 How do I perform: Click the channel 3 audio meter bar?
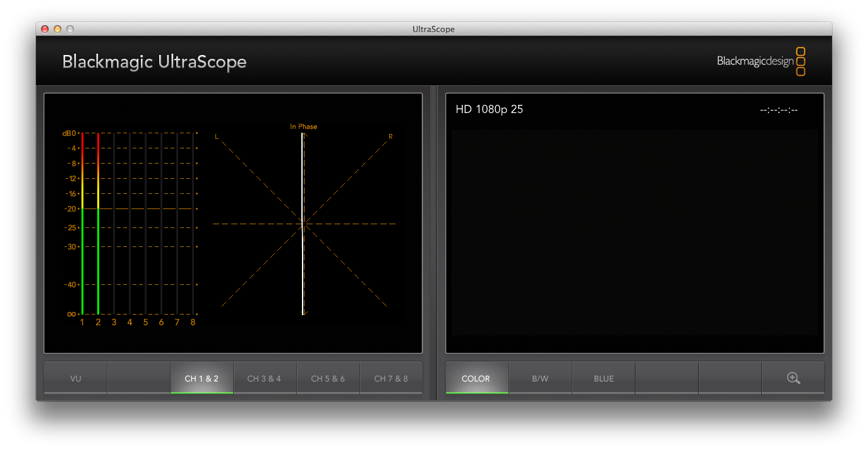coord(114,224)
